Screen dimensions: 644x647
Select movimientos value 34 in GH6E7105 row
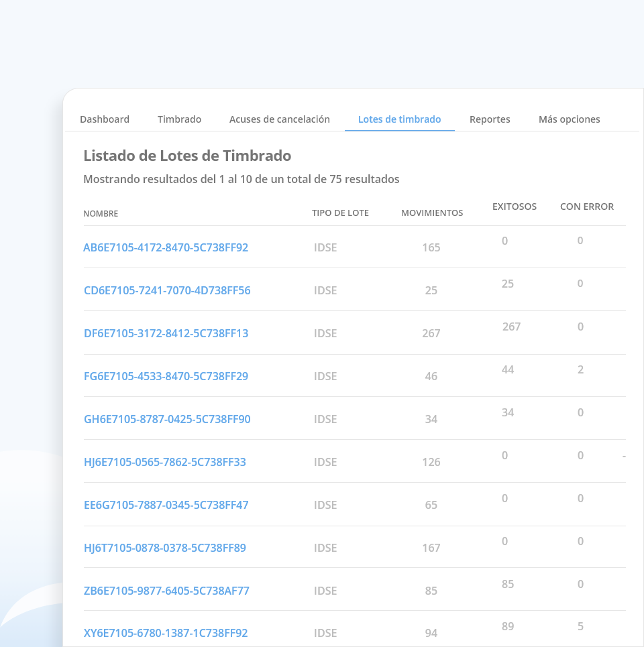point(431,419)
